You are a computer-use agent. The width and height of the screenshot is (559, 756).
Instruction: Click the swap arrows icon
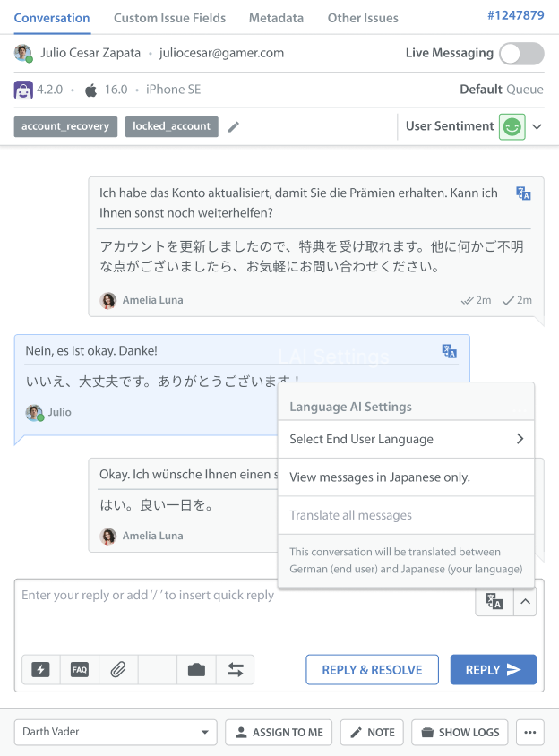click(235, 670)
